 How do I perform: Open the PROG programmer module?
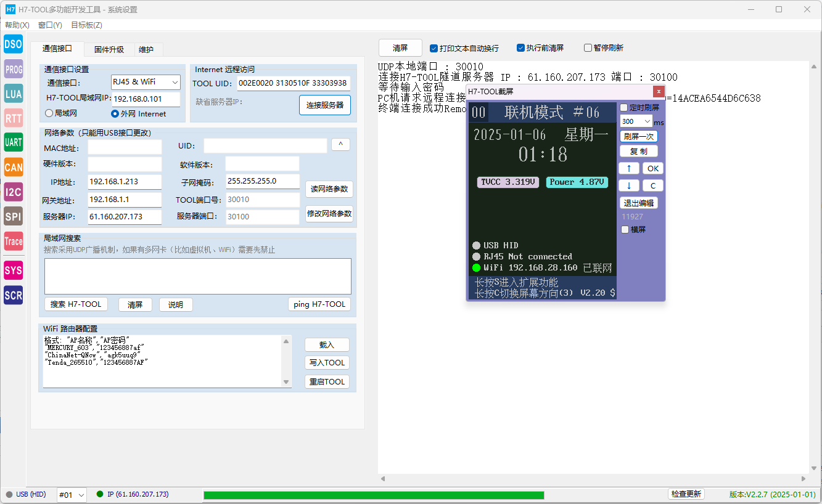(x=13, y=69)
